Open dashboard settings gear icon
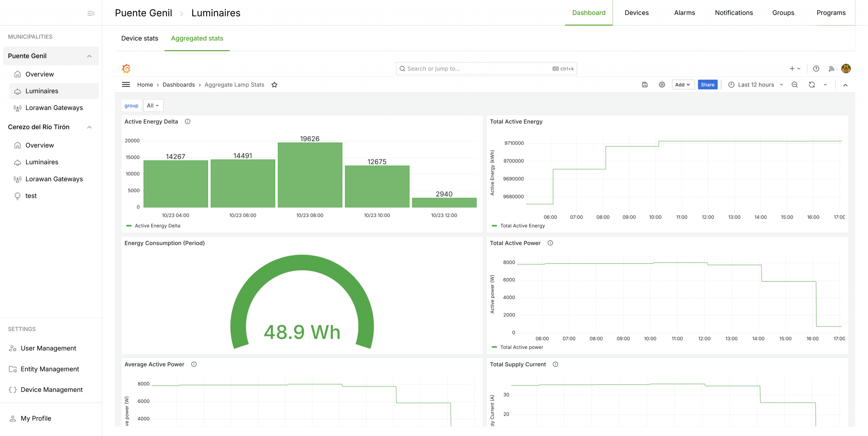 pyautogui.click(x=662, y=85)
